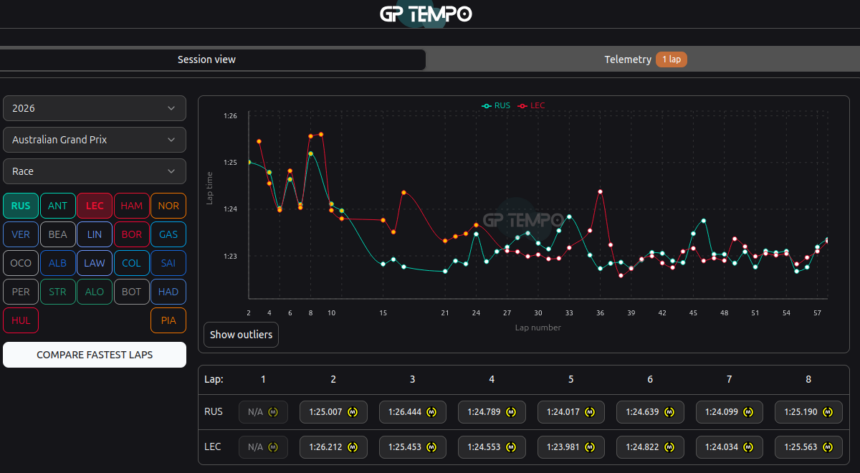Click the LEC lap 36 peak data point
Viewport: 860px width, 473px height.
point(600,191)
